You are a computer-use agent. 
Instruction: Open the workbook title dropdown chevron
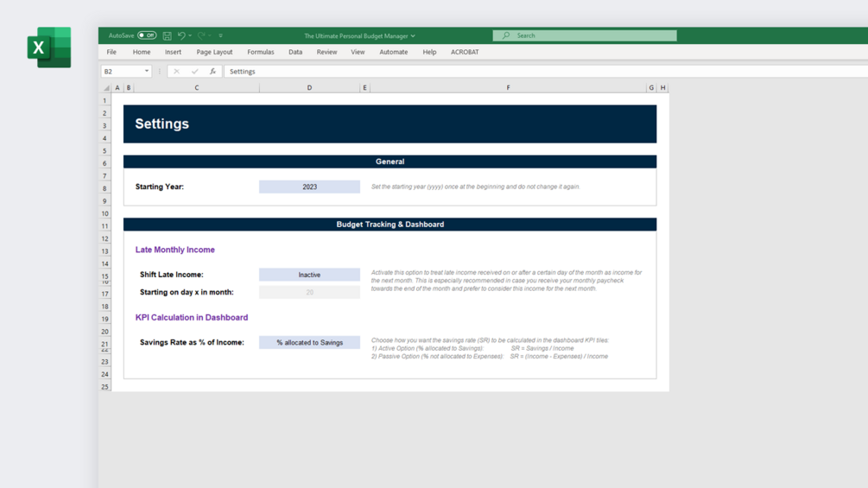[413, 36]
